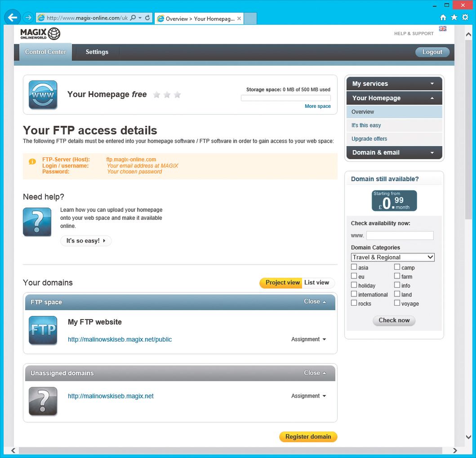Image resolution: width=476 pixels, height=458 pixels.
Task: Click the More space link
Action: (317, 106)
